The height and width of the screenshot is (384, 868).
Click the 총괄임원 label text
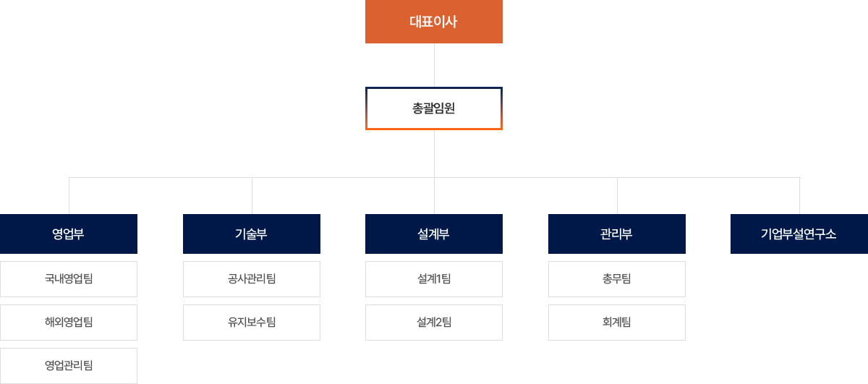coord(434,108)
